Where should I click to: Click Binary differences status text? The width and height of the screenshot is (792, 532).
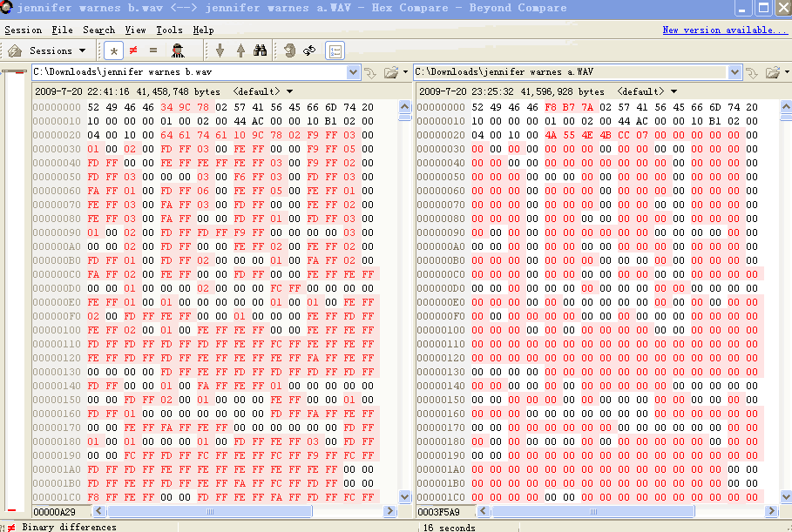pos(69,527)
